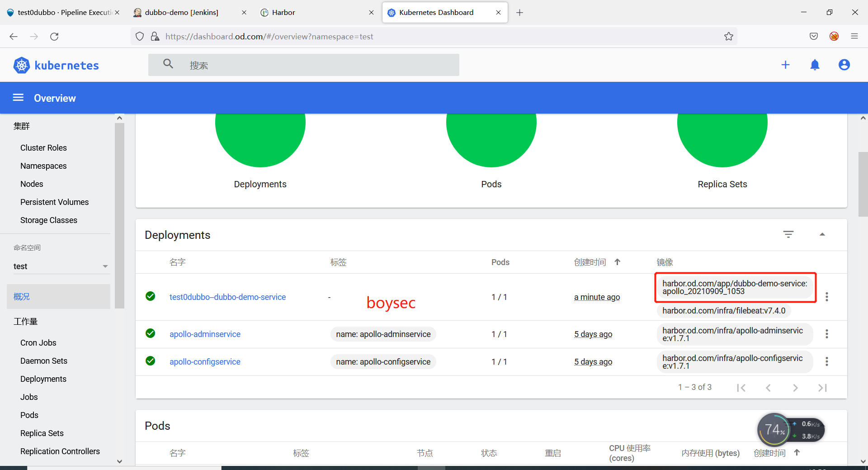Click the tracking protection shield icon
868x470 pixels.
click(140, 36)
